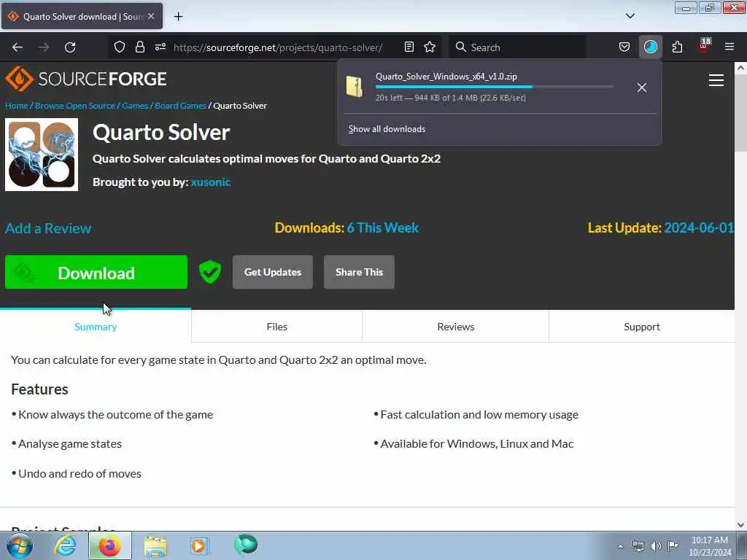Screen dimensions: 747x560
Task: Open Windows Media Player taskbar icon
Action: tap(198, 545)
